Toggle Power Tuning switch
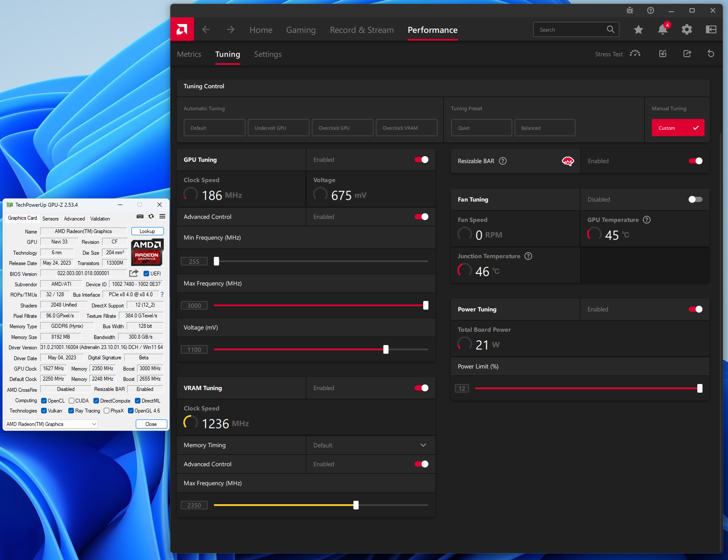This screenshot has height=560, width=728. coord(696,309)
